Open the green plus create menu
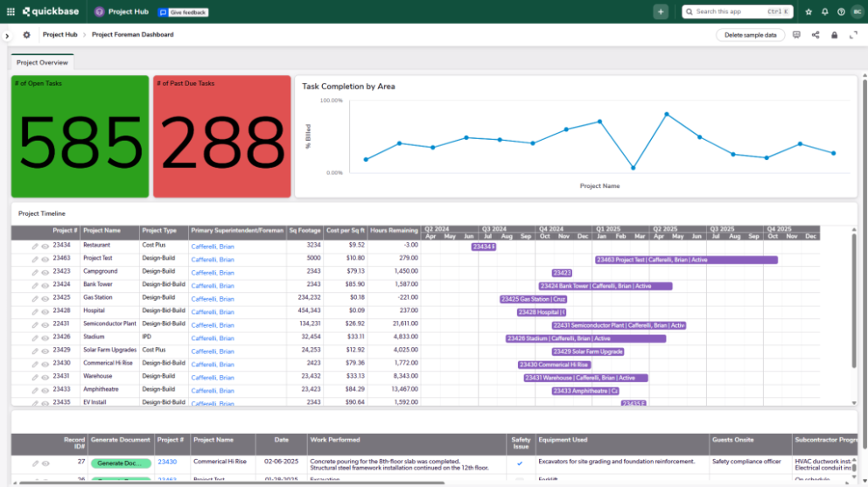Viewport: 868px width, 487px height. (x=661, y=11)
